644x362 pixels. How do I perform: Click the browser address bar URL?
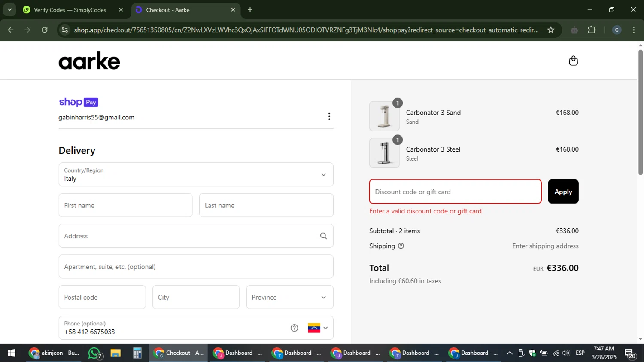coord(306,30)
